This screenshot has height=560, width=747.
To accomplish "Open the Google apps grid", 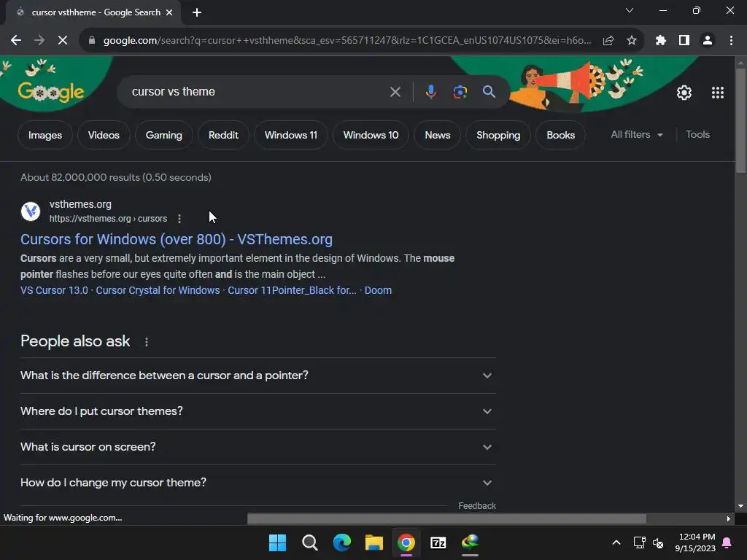I will 718,93.
